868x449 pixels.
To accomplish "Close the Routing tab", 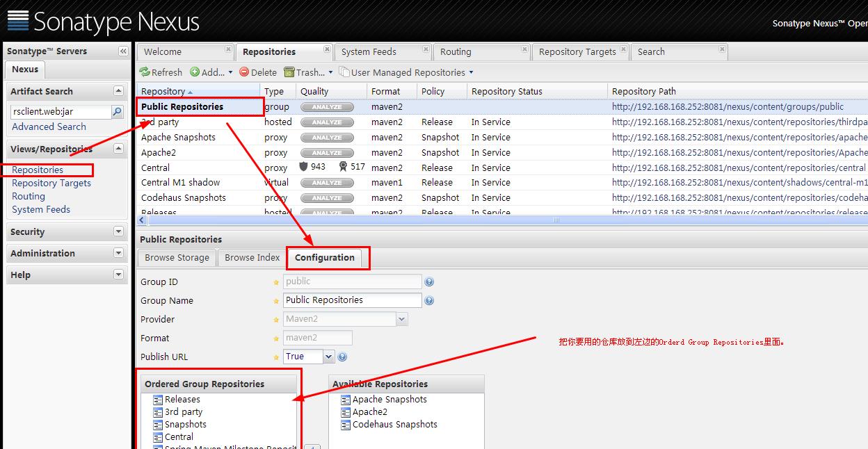I will [x=525, y=49].
